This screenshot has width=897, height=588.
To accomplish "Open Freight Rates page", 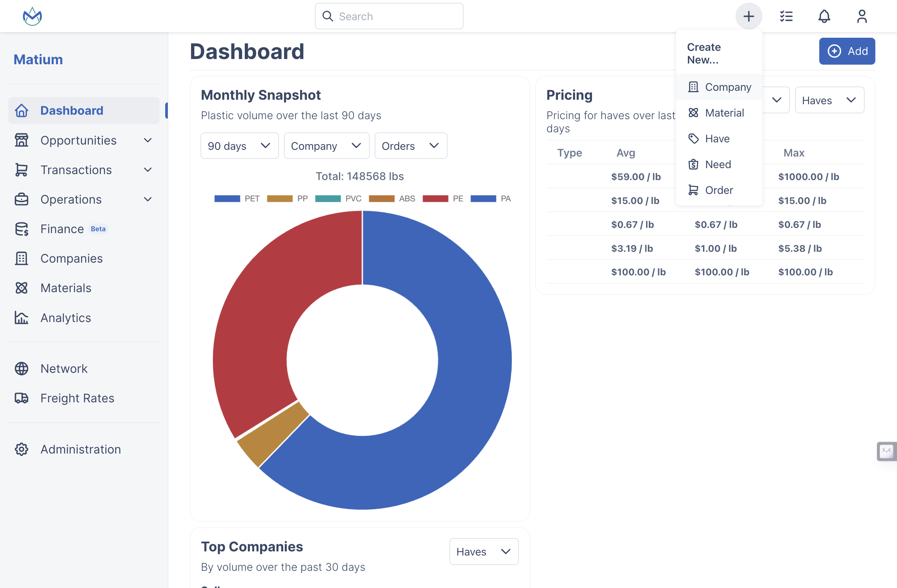I will (84, 398).
